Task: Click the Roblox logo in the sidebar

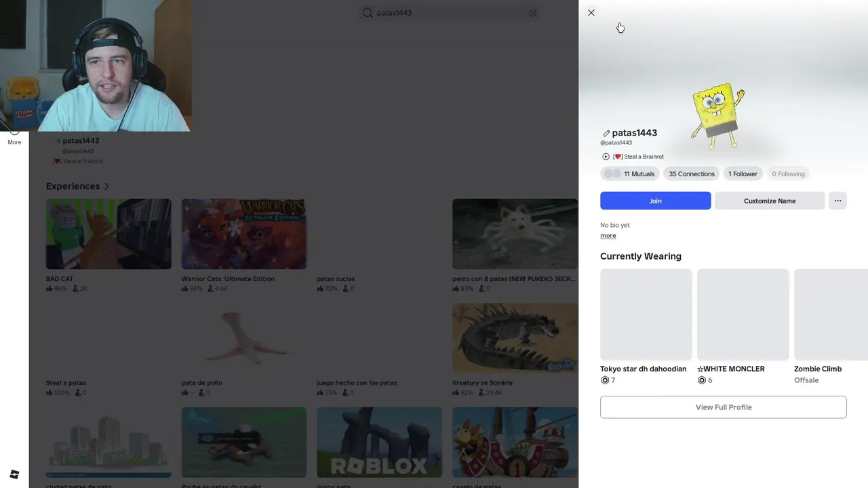Action: click(14, 474)
